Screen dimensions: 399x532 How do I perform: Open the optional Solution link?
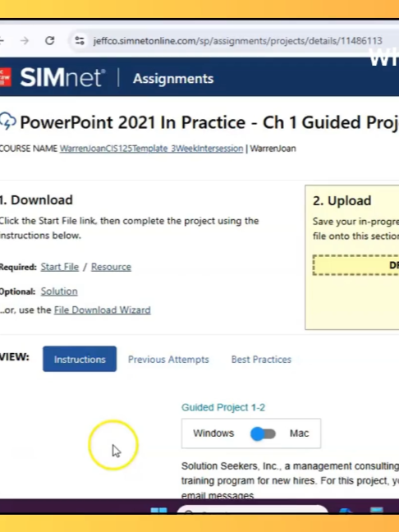point(59,291)
